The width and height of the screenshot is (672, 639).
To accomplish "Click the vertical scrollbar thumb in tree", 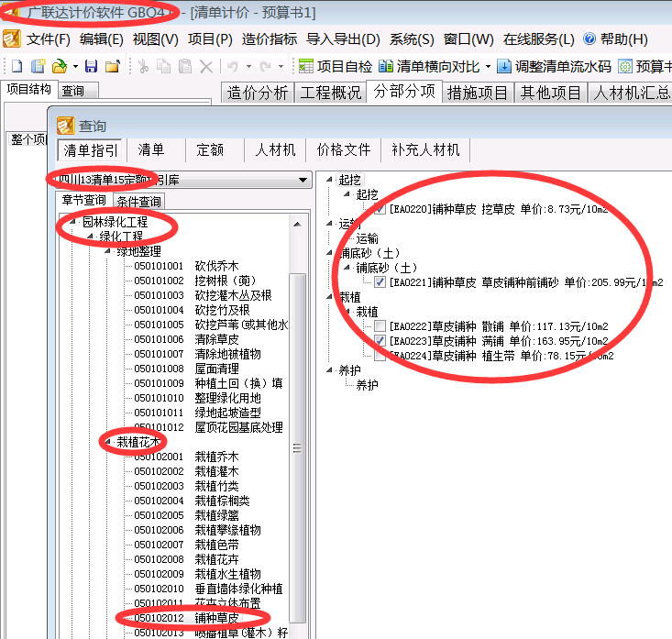I will point(297,447).
